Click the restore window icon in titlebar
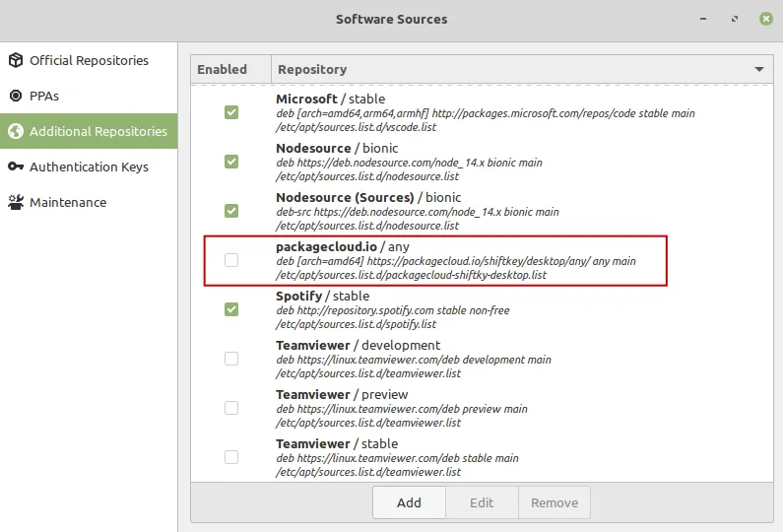 (734, 19)
